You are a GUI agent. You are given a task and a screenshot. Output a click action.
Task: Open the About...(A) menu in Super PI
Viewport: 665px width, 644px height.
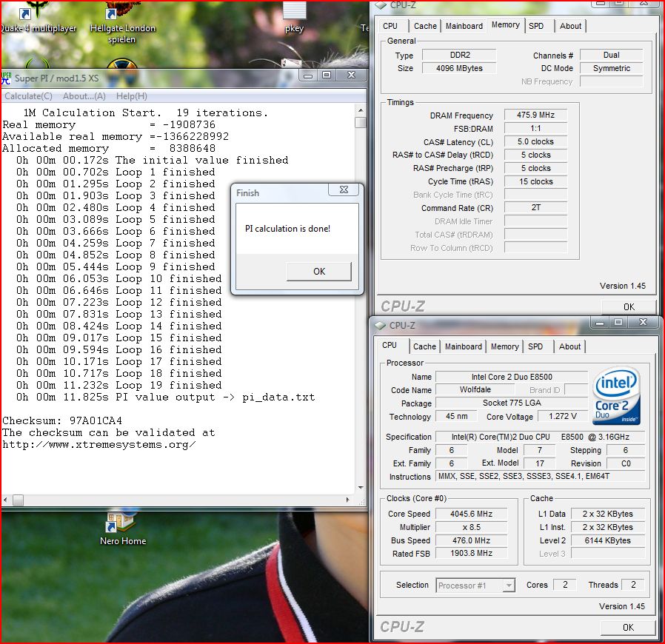84,96
